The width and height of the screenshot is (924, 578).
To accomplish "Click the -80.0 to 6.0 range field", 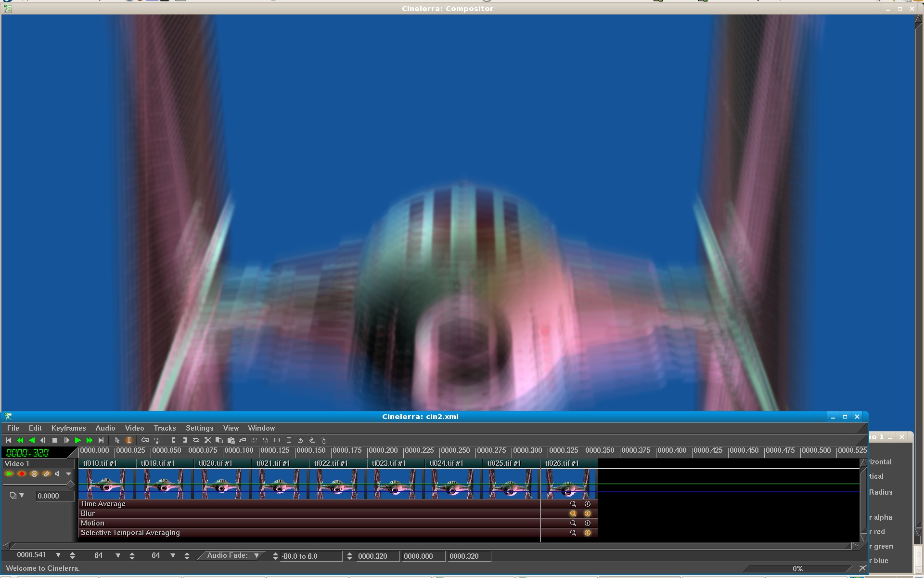I will click(311, 556).
